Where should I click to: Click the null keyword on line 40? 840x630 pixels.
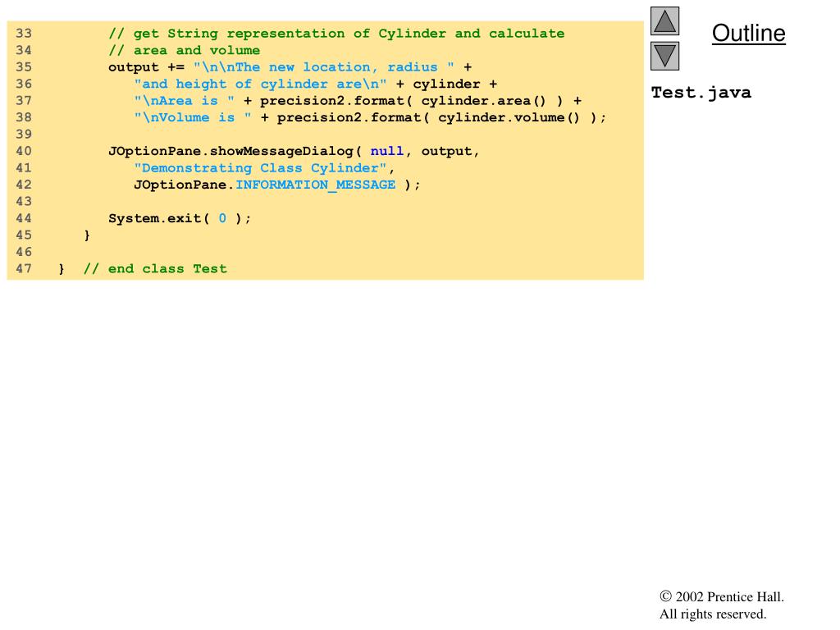pyautogui.click(x=387, y=151)
